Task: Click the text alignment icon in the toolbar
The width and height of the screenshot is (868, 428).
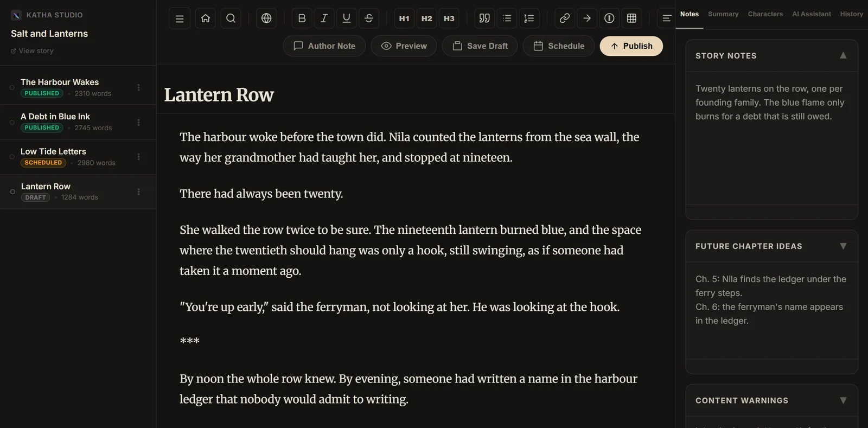Action: [667, 18]
